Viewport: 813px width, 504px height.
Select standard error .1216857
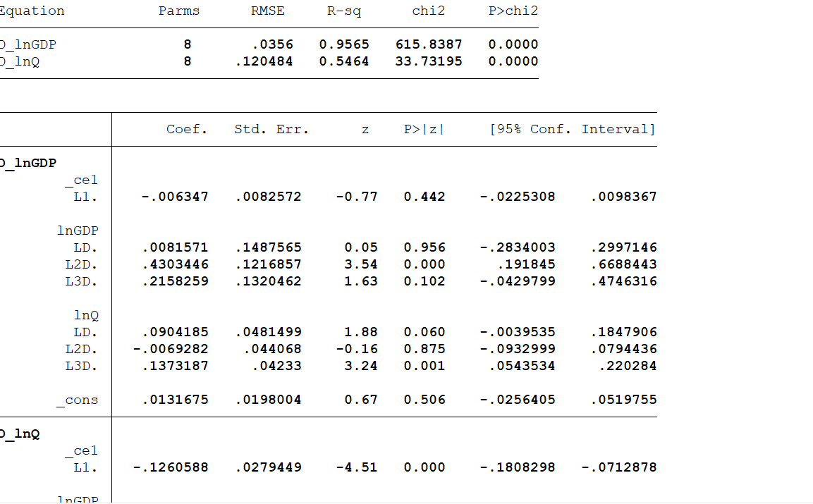(268, 264)
